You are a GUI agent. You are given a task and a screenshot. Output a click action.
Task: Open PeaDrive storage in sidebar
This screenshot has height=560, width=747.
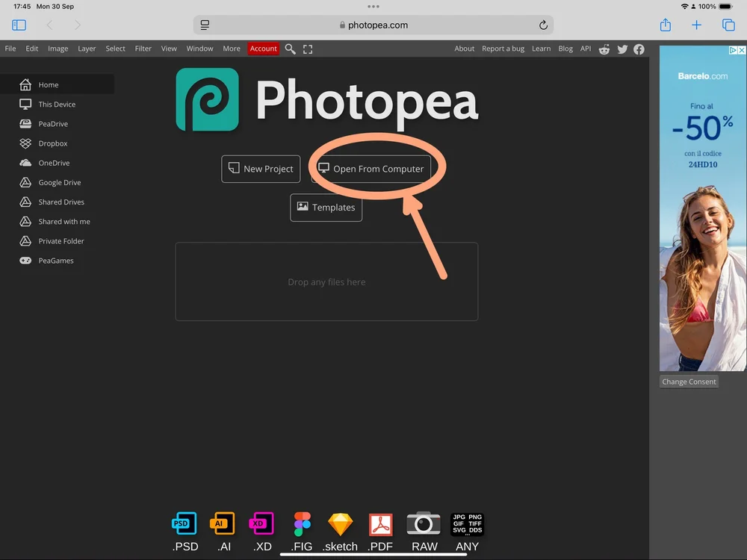pyautogui.click(x=58, y=123)
